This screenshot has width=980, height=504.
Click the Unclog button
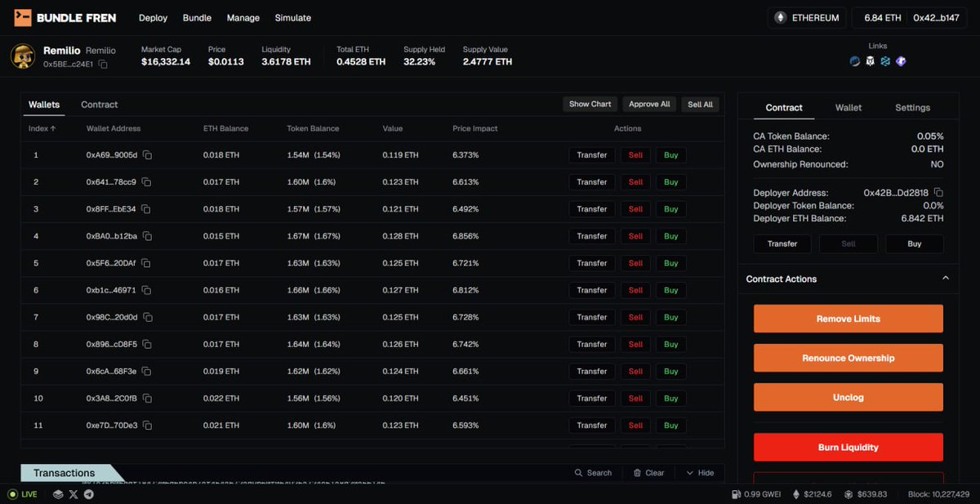click(x=849, y=397)
